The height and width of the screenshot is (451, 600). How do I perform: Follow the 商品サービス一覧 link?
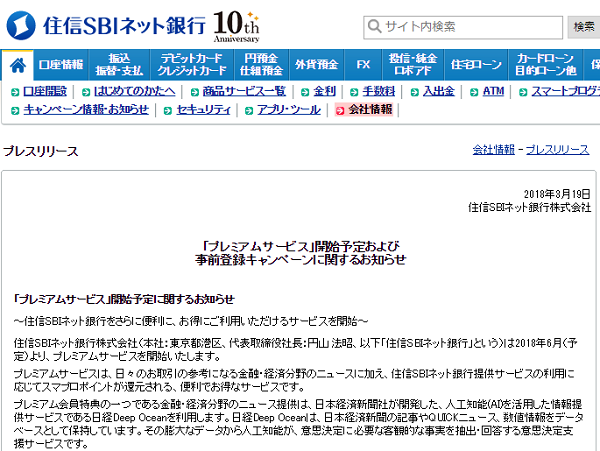(x=244, y=91)
